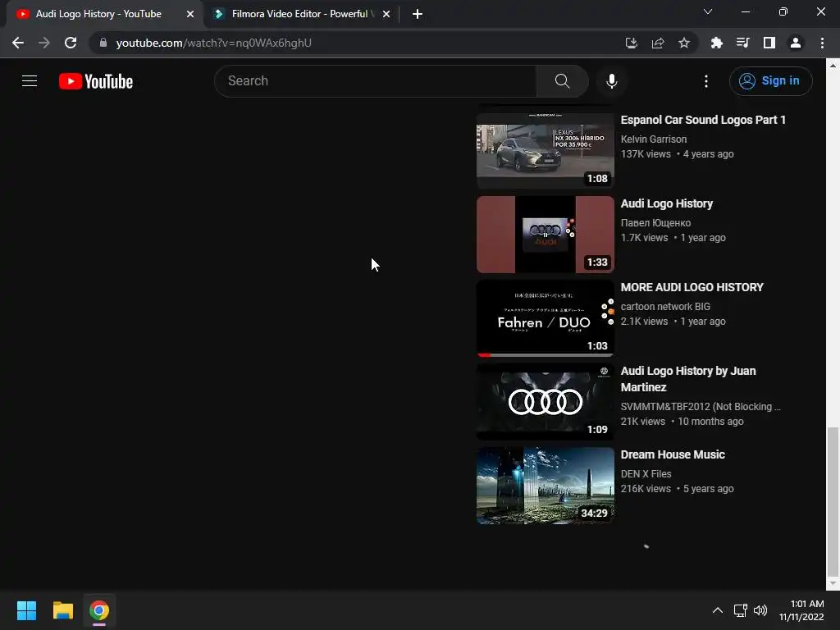Toggle Chrome side panel

[x=769, y=43]
